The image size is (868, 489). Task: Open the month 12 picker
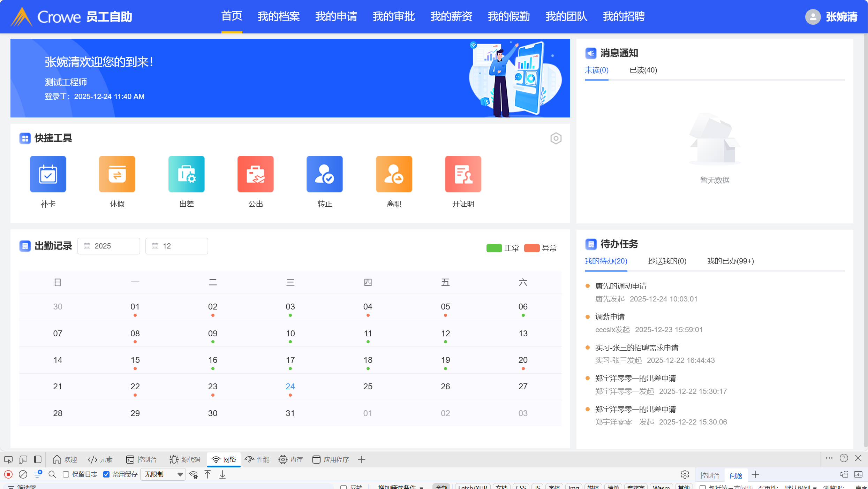tap(176, 246)
